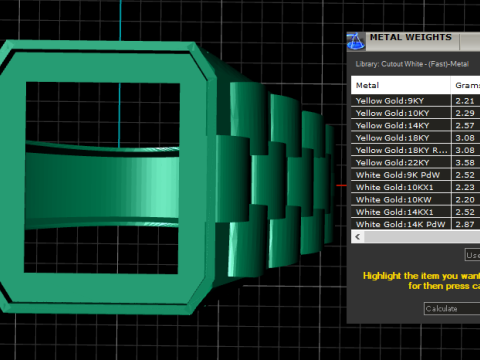
Task: Select the Yellow Gold:22KY row
Action: (415, 163)
